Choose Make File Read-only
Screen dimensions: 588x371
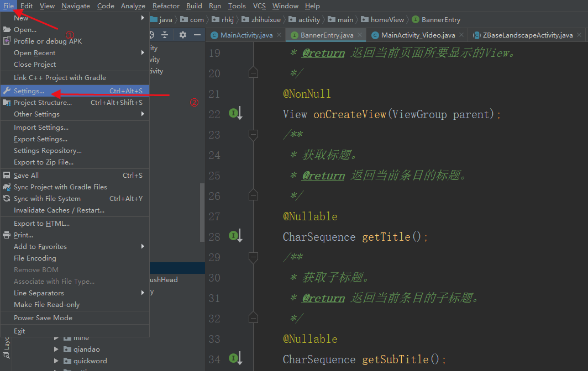coord(75,305)
